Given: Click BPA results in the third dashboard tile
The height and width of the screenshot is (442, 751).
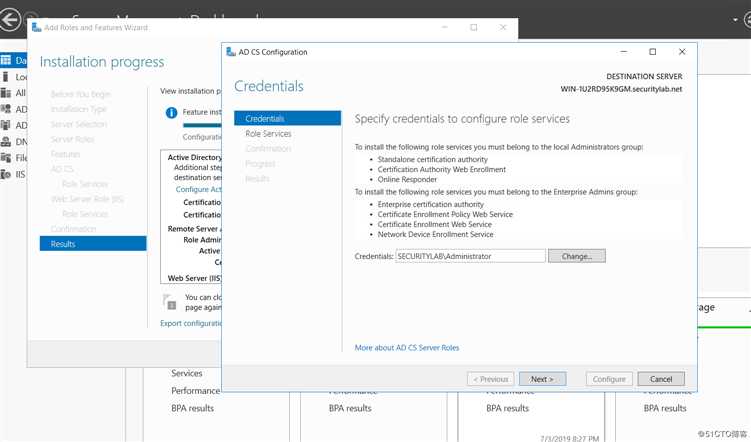Looking at the screenshot, I should (x=508, y=408).
